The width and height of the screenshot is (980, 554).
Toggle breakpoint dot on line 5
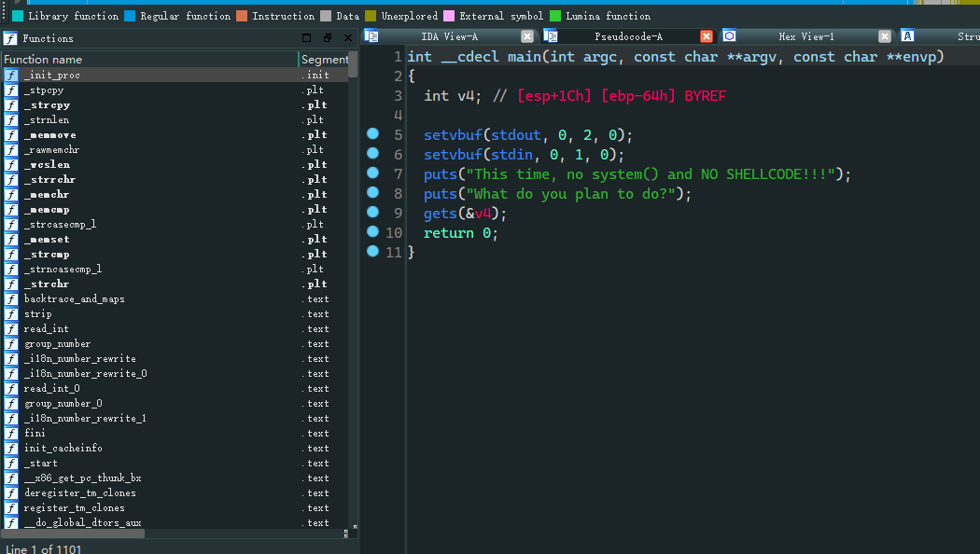pyautogui.click(x=373, y=134)
